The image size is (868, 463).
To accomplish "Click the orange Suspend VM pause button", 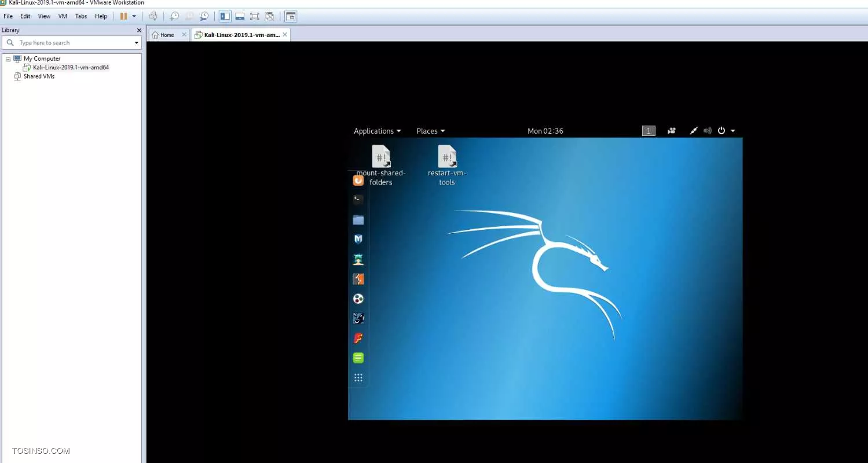I will (x=123, y=16).
